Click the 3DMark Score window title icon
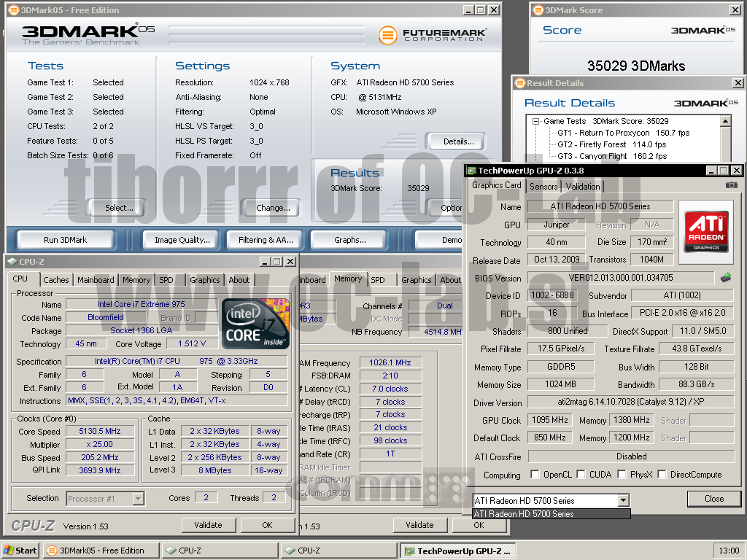Image resolution: width=747 pixels, height=560 pixels. pos(538,10)
